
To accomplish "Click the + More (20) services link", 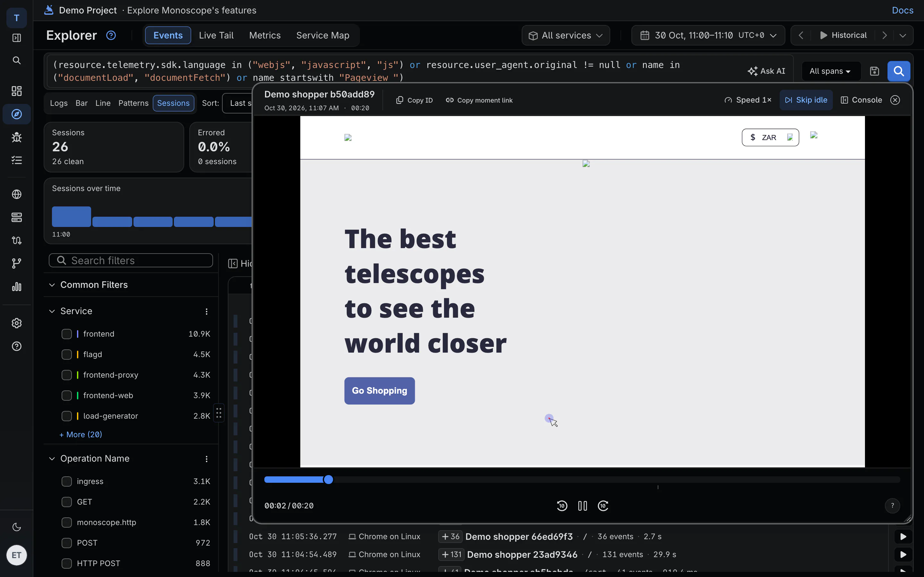I will (x=81, y=434).
